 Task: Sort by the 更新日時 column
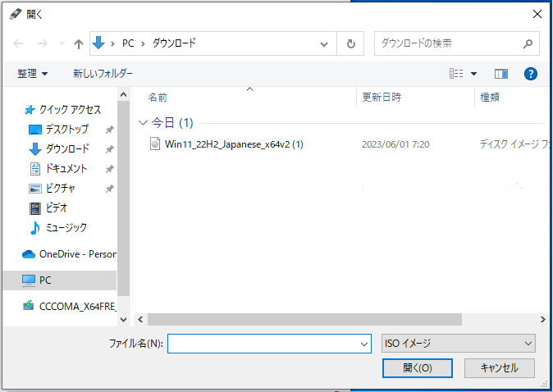coord(382,97)
